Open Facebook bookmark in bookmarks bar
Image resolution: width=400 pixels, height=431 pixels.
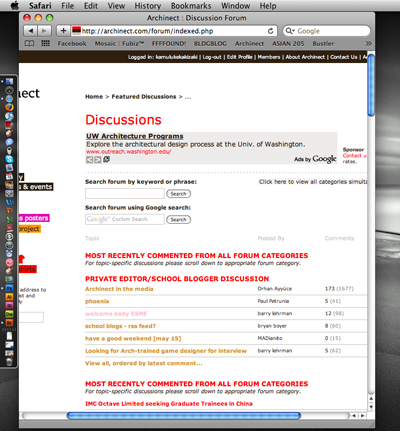72,43
